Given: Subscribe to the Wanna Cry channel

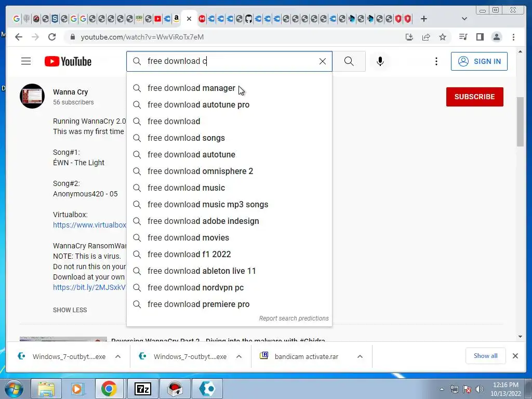Looking at the screenshot, I should pos(475,97).
